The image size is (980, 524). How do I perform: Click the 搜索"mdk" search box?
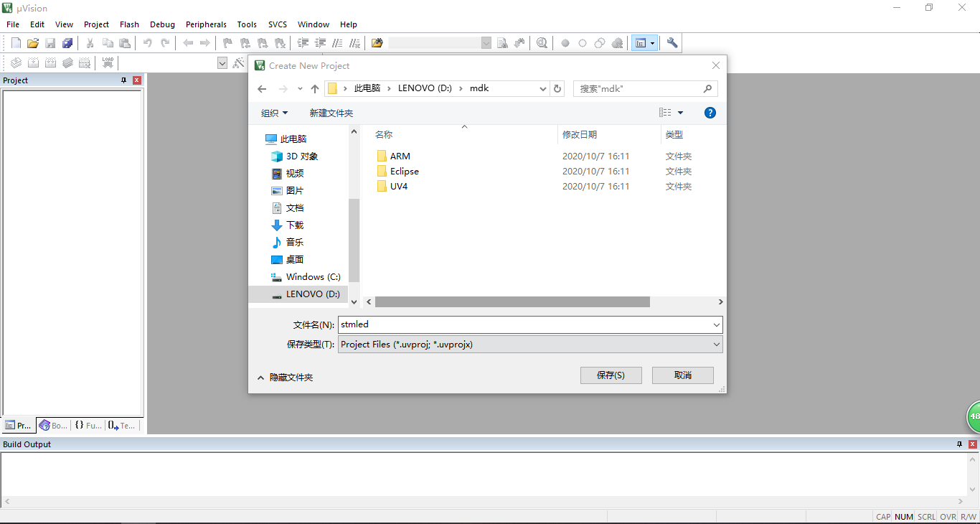(x=645, y=89)
